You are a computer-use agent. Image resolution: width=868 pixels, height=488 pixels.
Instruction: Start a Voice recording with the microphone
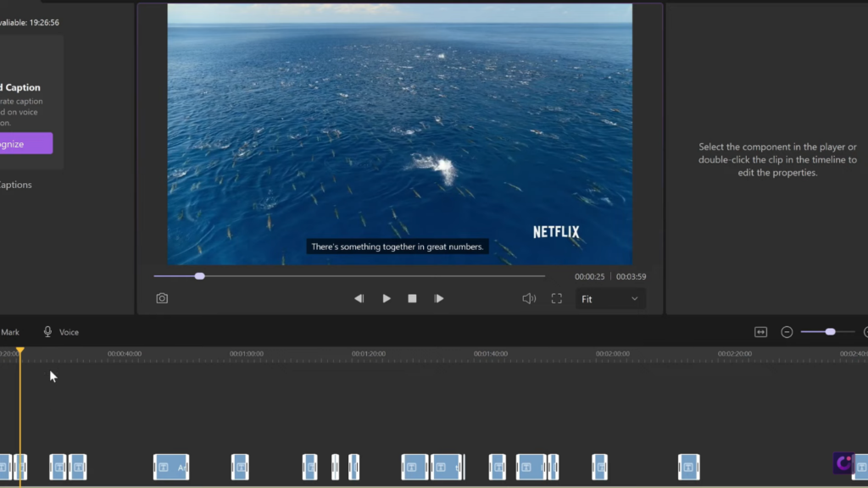coord(61,332)
